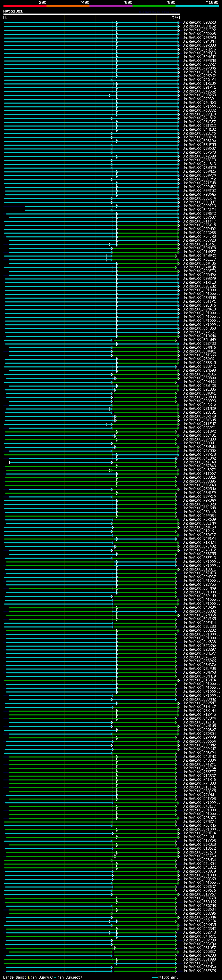Select the UniRef100_B4G1T4 label
This screenshot has height=980, width=222.
click(199, 210)
